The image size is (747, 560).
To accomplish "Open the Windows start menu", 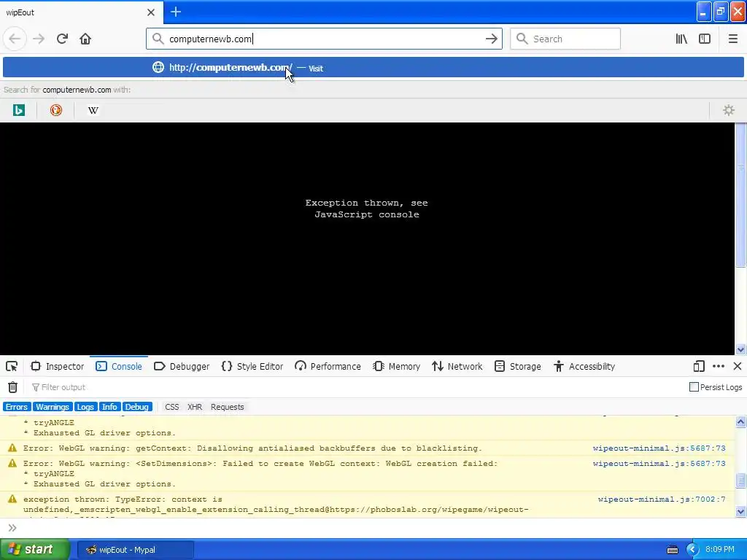I will [34, 550].
